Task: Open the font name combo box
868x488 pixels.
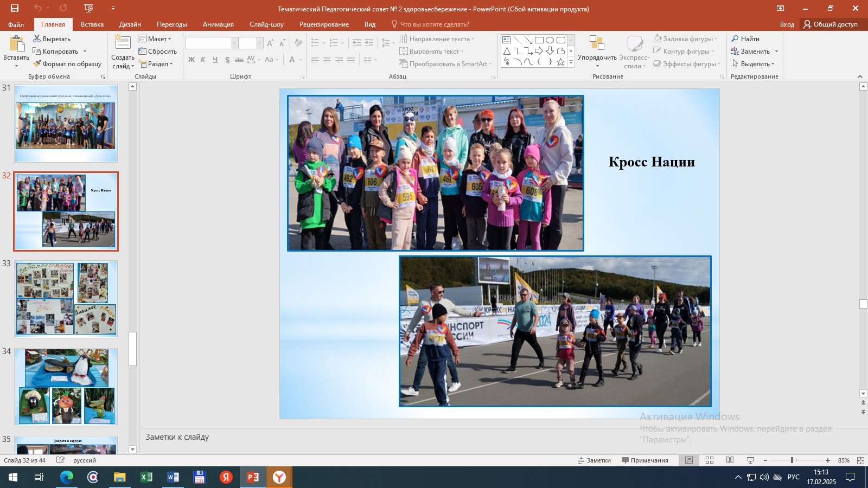Action: 212,43
